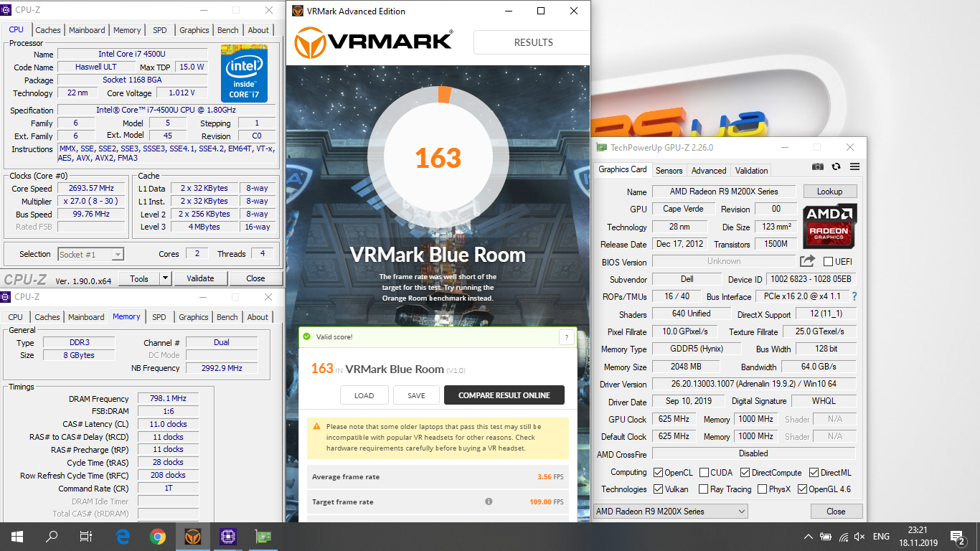
Task: Click the VRMark logo
Action: [374, 42]
